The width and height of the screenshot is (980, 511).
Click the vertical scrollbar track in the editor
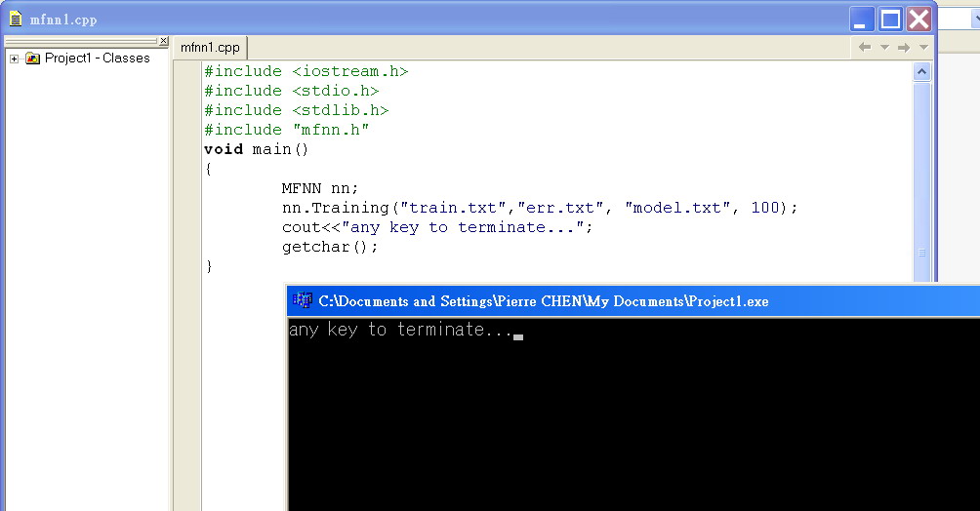pos(921,176)
